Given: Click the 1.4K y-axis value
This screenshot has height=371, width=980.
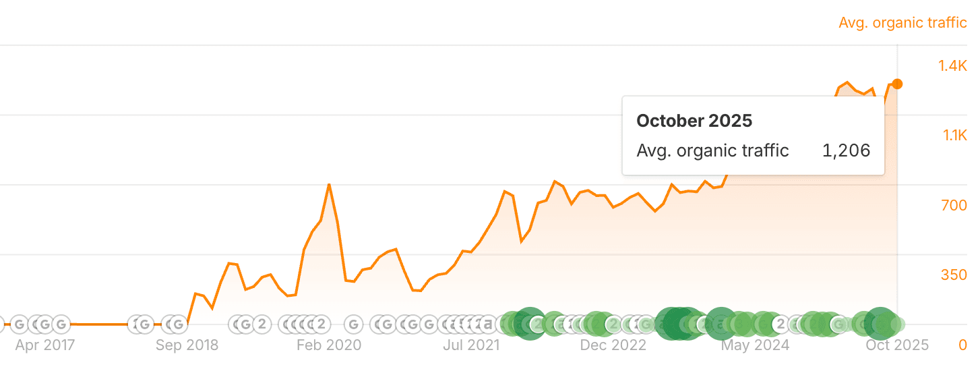Looking at the screenshot, I should pyautogui.click(x=952, y=65).
